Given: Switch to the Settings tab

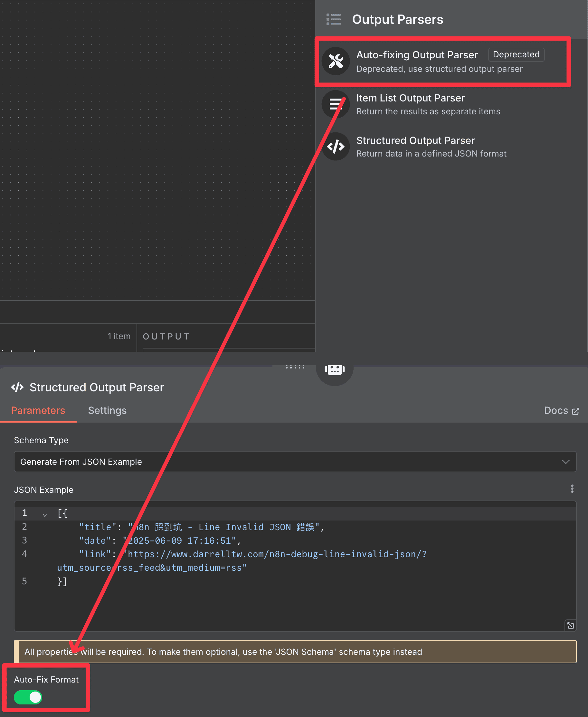Looking at the screenshot, I should point(107,410).
